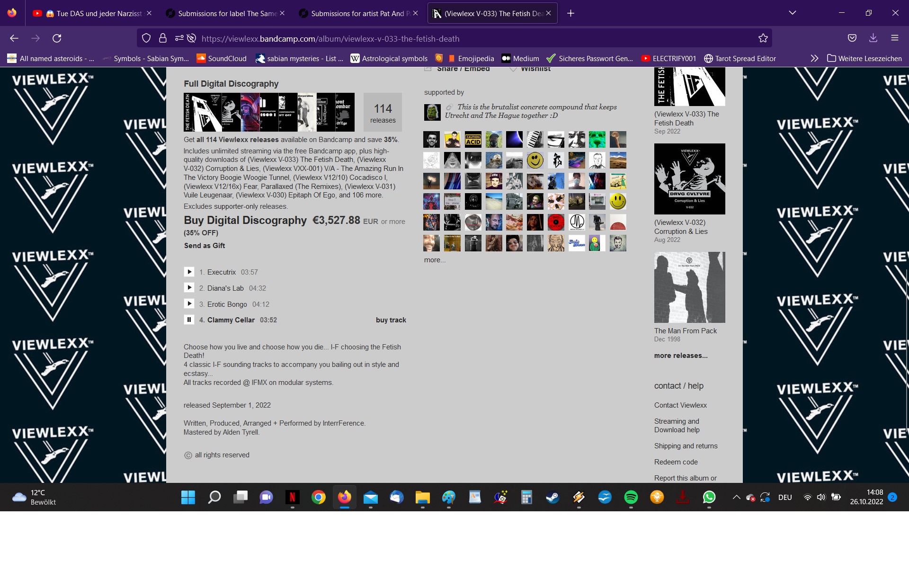Viewport: 909px width, 588px height.
Task: Switch to Submissions for label tab
Action: (x=226, y=13)
